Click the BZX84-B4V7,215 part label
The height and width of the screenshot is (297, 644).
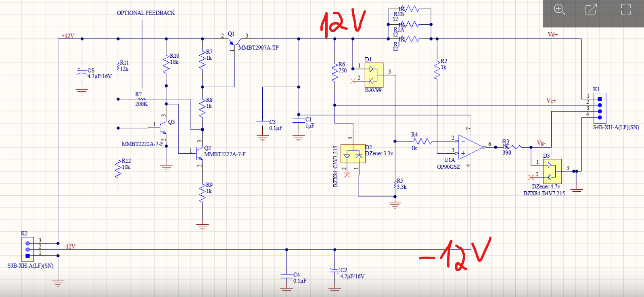pyautogui.click(x=544, y=193)
